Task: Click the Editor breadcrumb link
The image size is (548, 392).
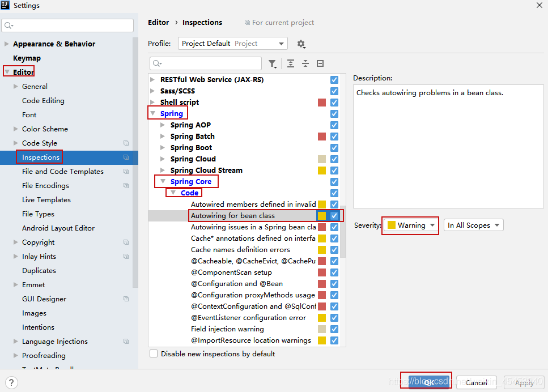Action: [158, 22]
